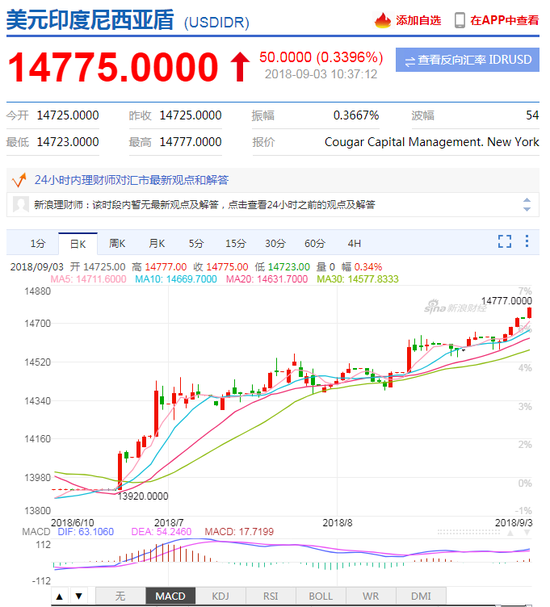The height and width of the screenshot is (607, 550).
Task: Select the MACD indicator tab
Action: click(x=170, y=596)
